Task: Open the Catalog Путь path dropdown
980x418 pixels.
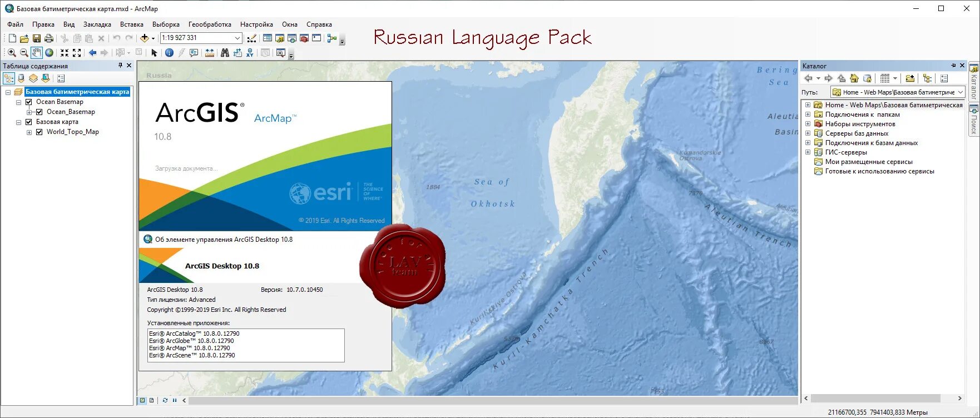Action: coord(961,92)
